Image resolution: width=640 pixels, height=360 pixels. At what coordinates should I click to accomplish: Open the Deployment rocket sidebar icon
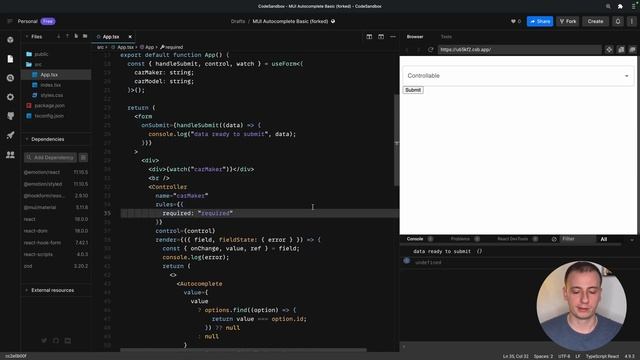10,135
